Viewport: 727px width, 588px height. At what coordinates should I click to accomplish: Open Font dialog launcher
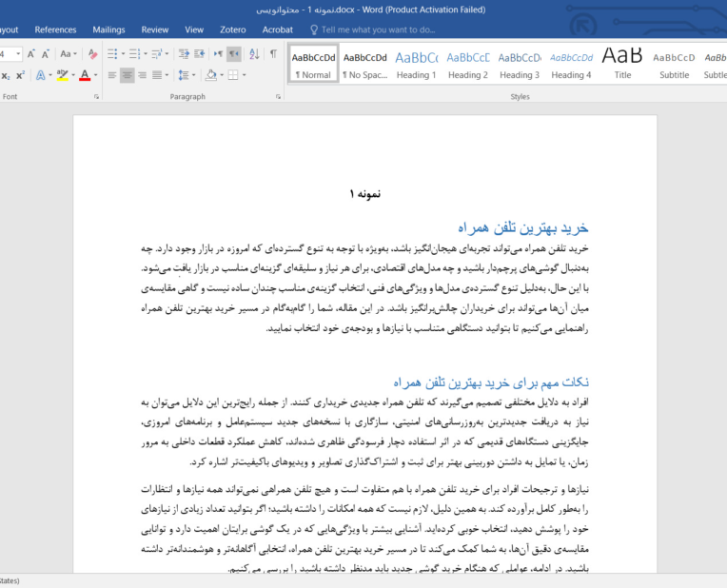click(96, 96)
